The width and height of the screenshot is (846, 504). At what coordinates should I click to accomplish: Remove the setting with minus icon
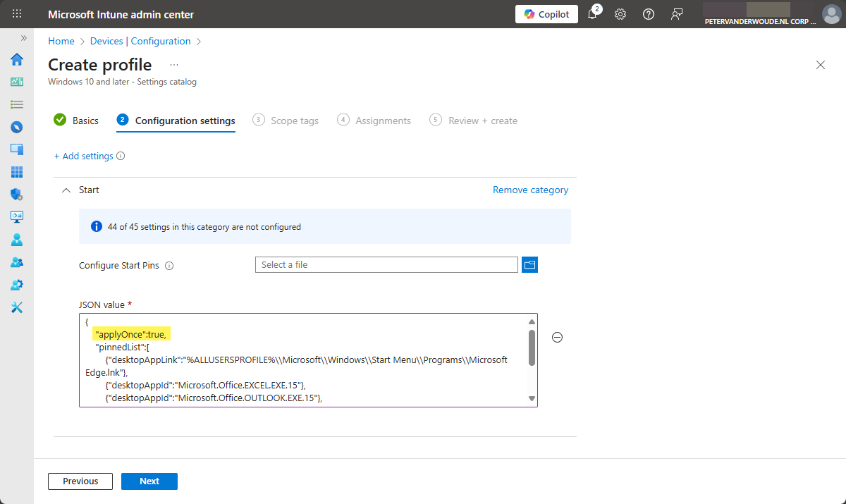click(557, 338)
